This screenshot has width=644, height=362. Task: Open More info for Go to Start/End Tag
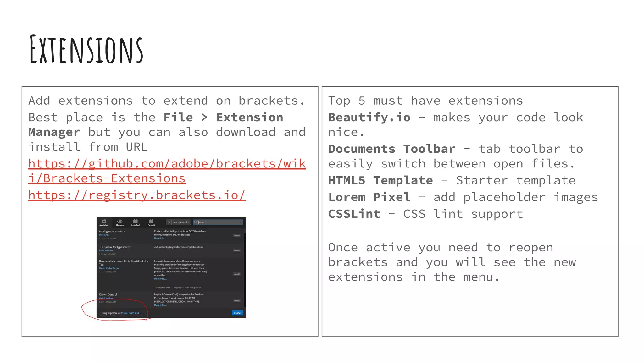tap(160, 279)
